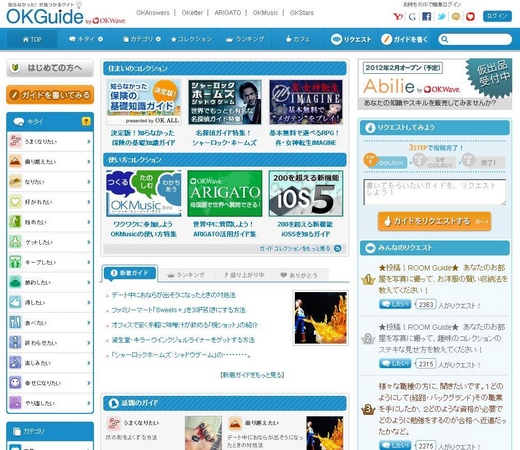This screenshot has width=520, height=450.
Task: Click the OKGuide logo
Action: (45, 17)
